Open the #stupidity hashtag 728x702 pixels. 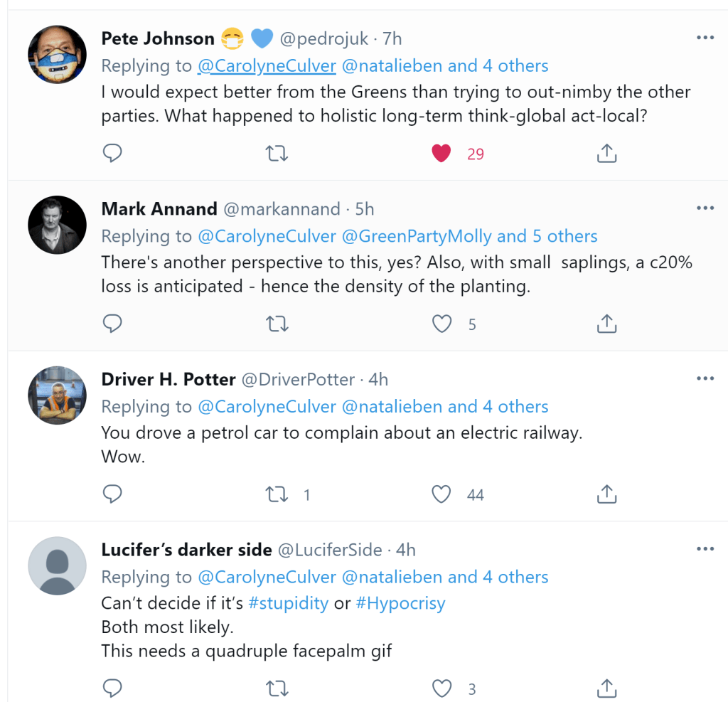288,604
